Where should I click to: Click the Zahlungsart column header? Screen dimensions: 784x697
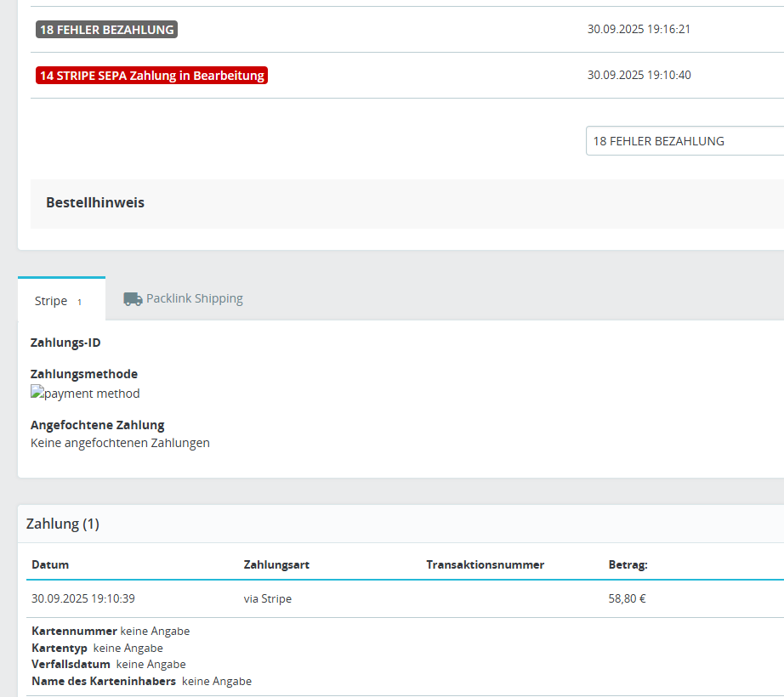(276, 564)
